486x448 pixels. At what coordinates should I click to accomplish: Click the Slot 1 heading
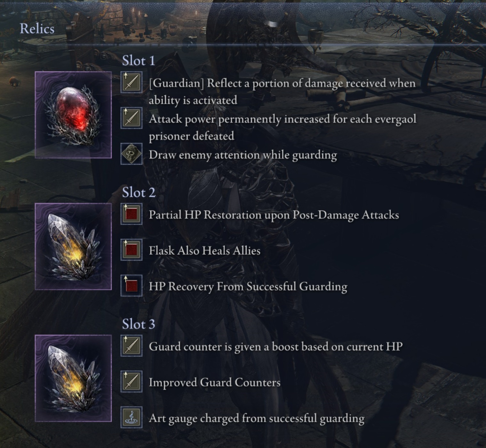tap(139, 61)
